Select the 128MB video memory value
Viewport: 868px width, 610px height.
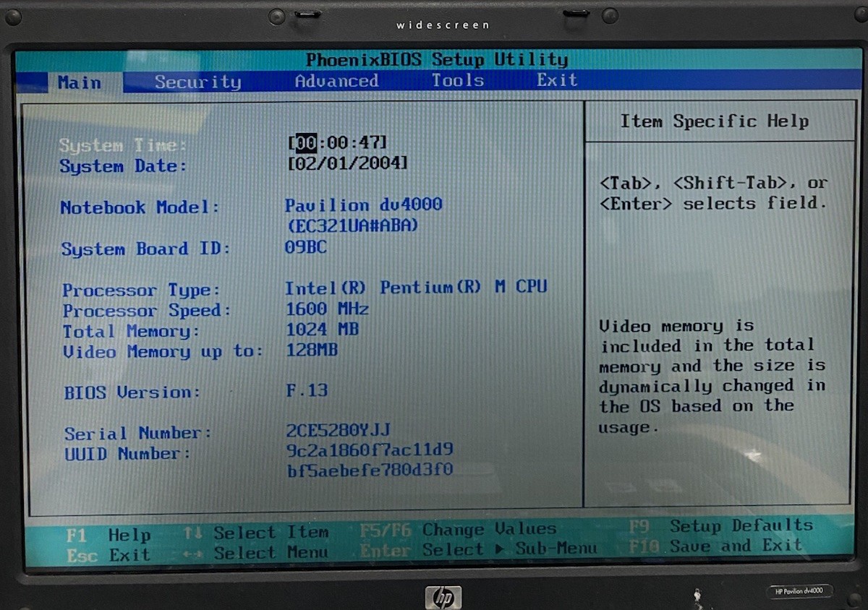pos(312,351)
